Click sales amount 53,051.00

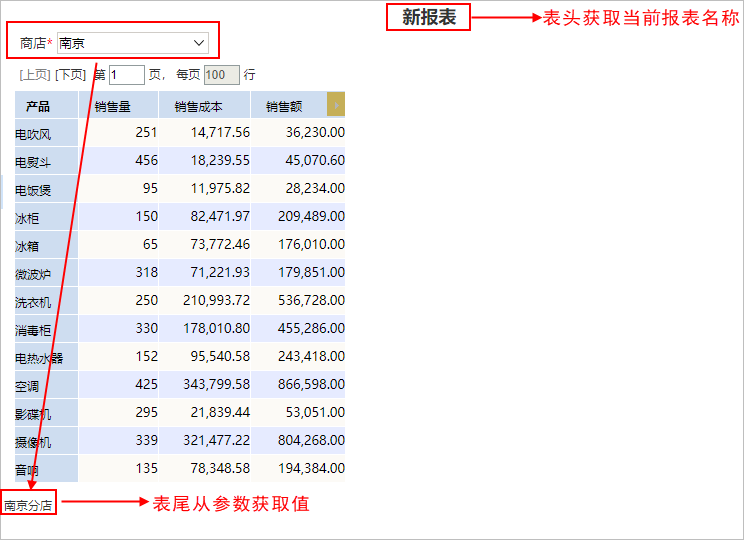(315, 412)
